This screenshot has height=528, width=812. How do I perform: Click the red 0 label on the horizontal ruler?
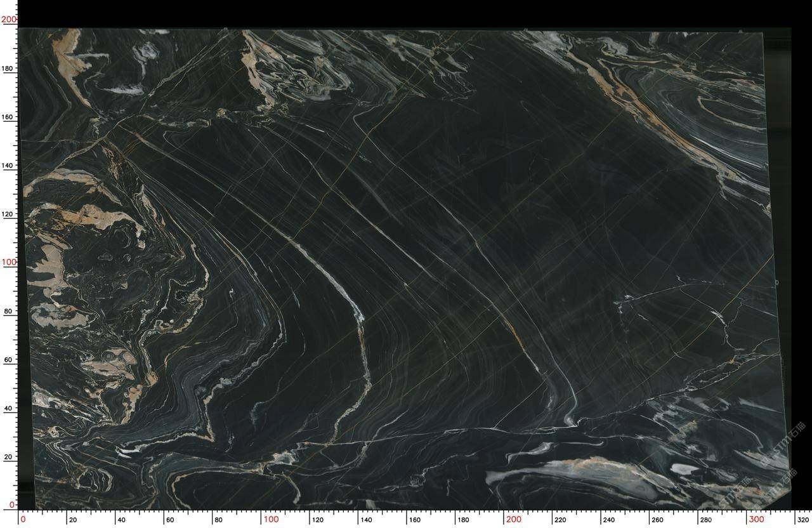[x=23, y=519]
